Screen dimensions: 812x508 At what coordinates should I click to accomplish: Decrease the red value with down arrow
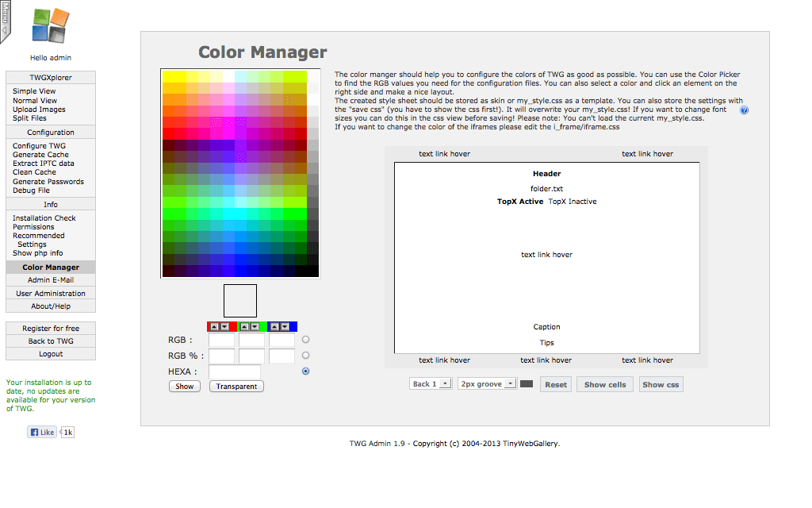click(224, 326)
